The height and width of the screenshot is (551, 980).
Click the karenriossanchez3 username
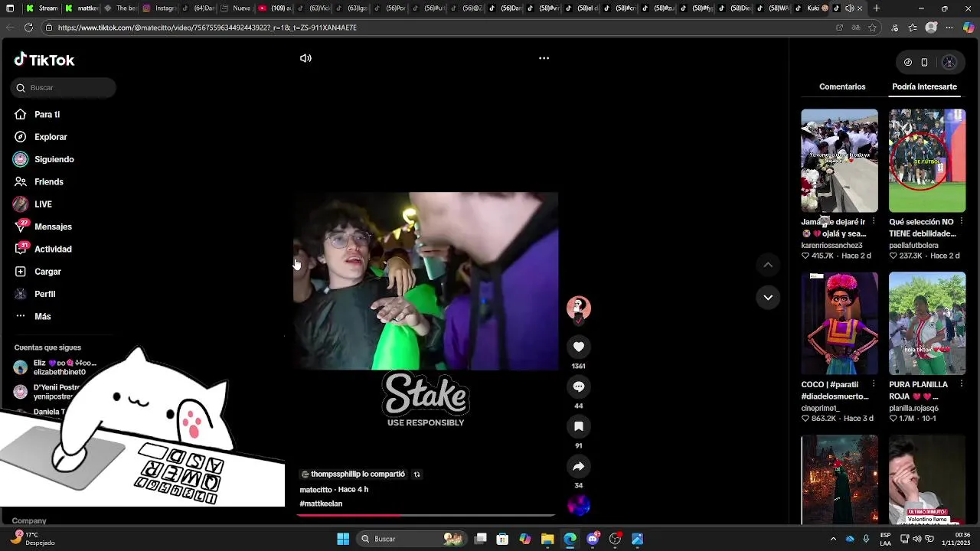[x=831, y=246]
